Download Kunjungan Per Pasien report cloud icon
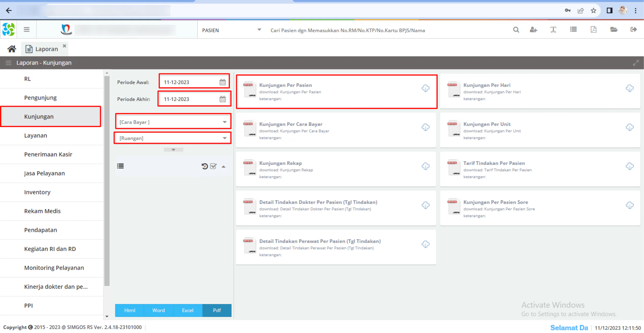This screenshot has height=333, width=644. [x=425, y=88]
